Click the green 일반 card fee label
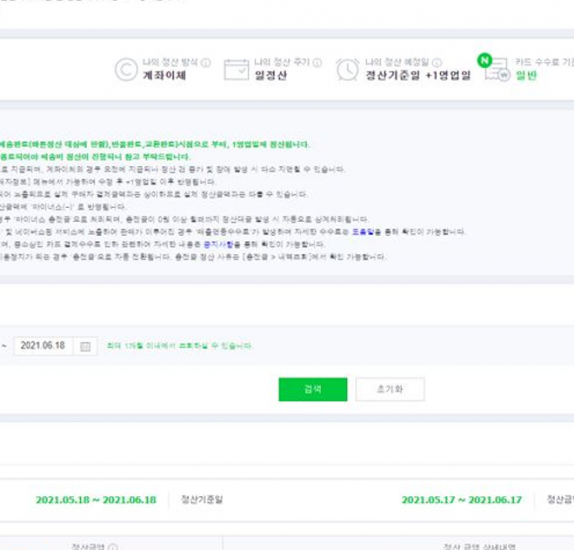Viewport: 574px width, 550px height. [526, 75]
